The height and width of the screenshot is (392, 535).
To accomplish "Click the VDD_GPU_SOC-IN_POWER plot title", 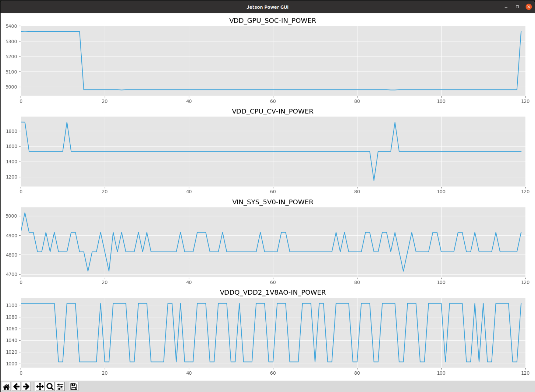I will tap(272, 21).
